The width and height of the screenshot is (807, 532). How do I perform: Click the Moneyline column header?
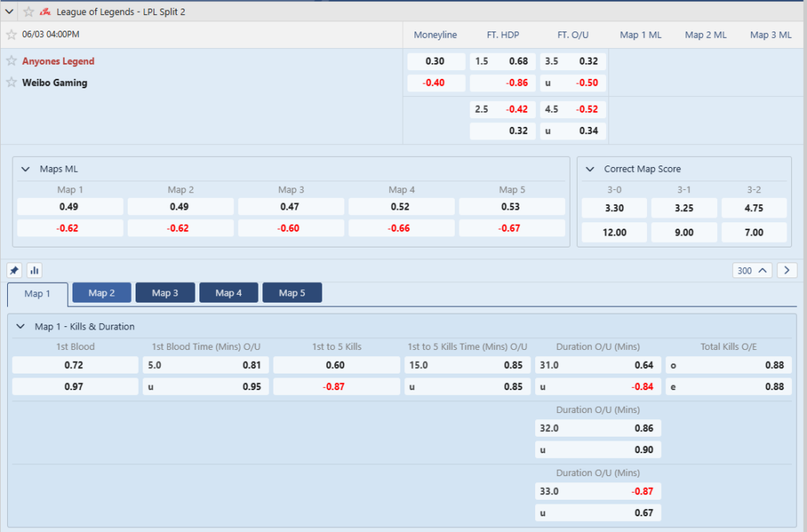tap(435, 35)
